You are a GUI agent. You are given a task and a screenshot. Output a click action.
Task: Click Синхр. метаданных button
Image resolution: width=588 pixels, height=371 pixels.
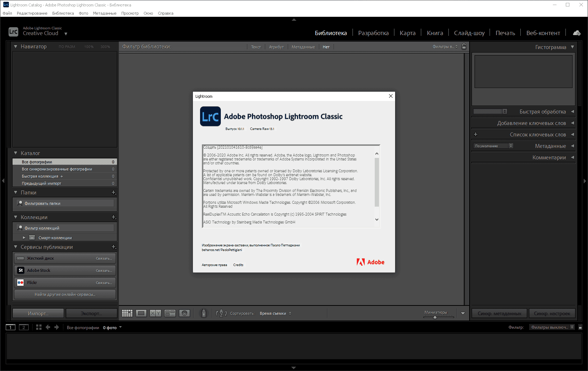(499, 313)
